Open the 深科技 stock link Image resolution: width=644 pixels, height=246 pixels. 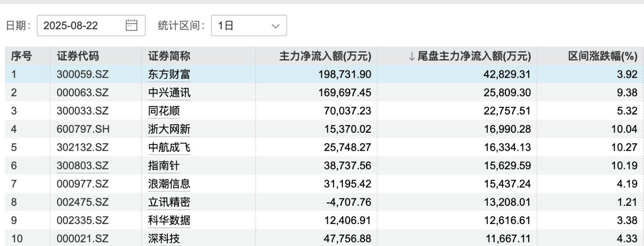point(164,239)
